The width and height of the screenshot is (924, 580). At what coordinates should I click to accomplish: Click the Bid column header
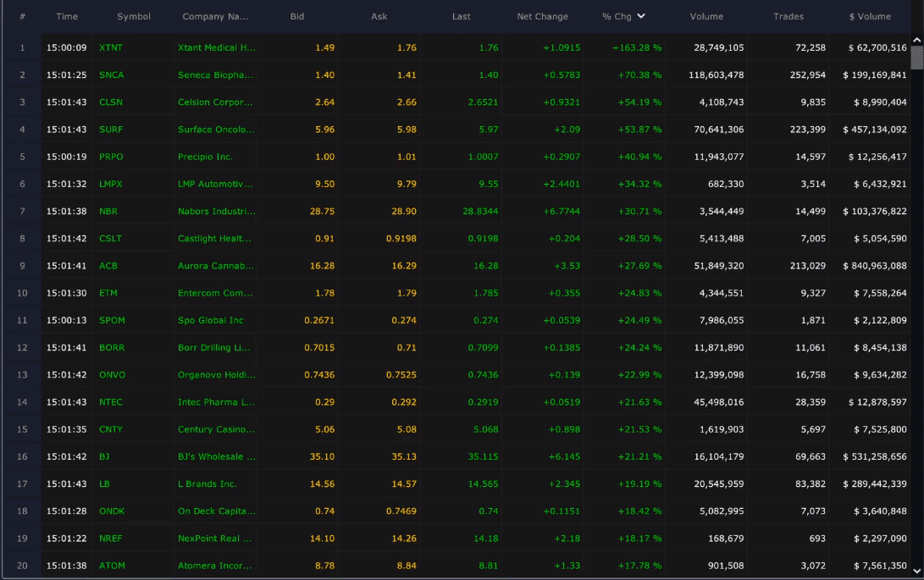pyautogui.click(x=296, y=16)
